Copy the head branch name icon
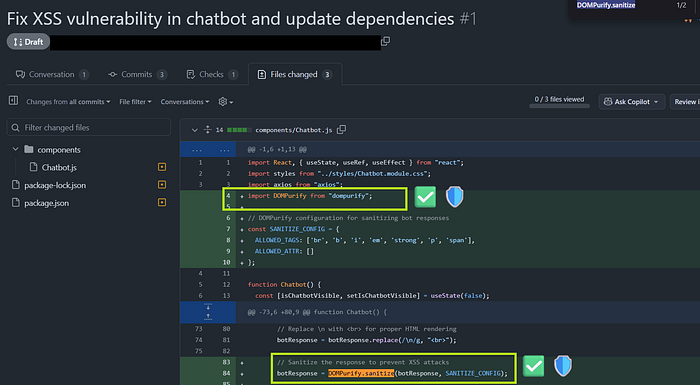The image size is (700, 385). click(x=386, y=41)
